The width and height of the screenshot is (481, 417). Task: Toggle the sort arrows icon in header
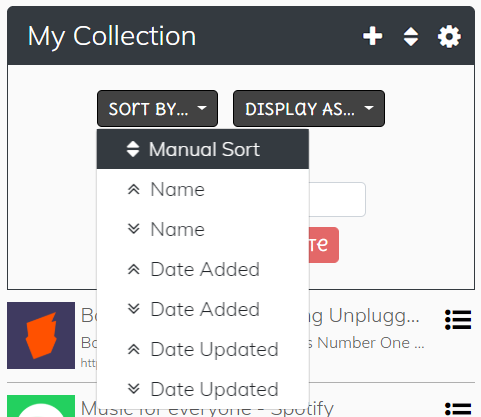click(411, 36)
